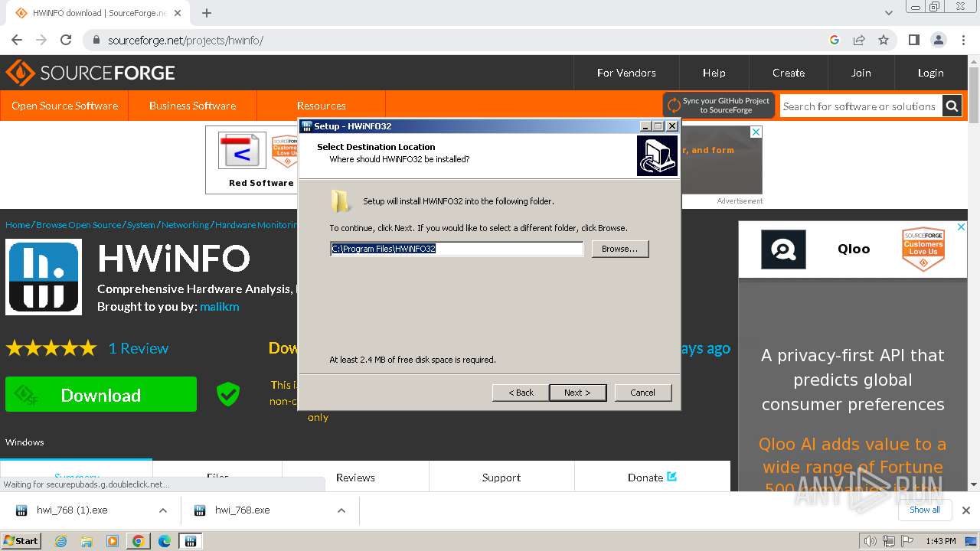Open the tab search dropdown arrow
Screen dimensions: 980x551
coord(889,13)
